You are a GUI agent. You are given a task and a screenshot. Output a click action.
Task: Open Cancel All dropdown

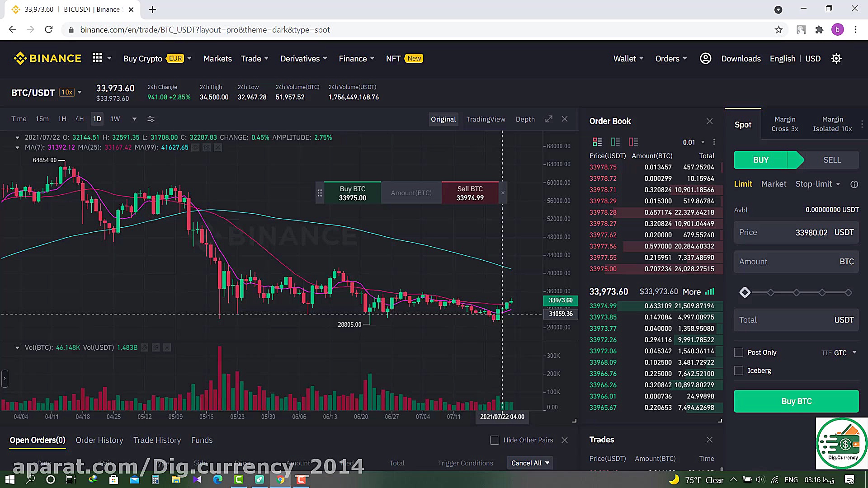pos(530,463)
